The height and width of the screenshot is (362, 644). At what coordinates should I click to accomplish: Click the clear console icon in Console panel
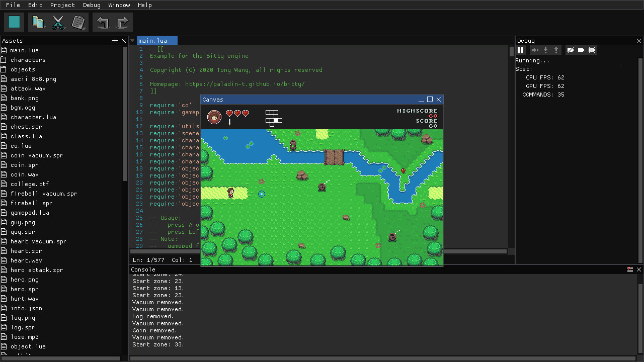coord(630,269)
